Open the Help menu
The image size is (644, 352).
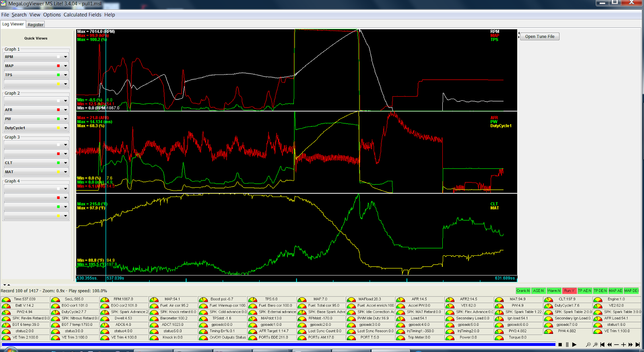click(109, 15)
